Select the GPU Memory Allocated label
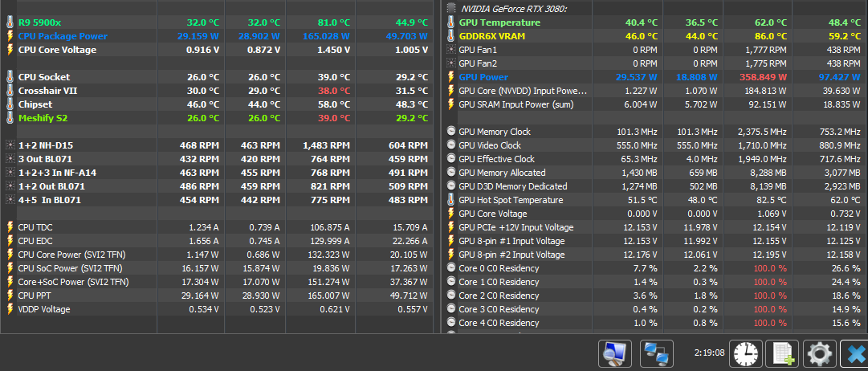This screenshot has height=371, width=868. pyautogui.click(x=502, y=172)
